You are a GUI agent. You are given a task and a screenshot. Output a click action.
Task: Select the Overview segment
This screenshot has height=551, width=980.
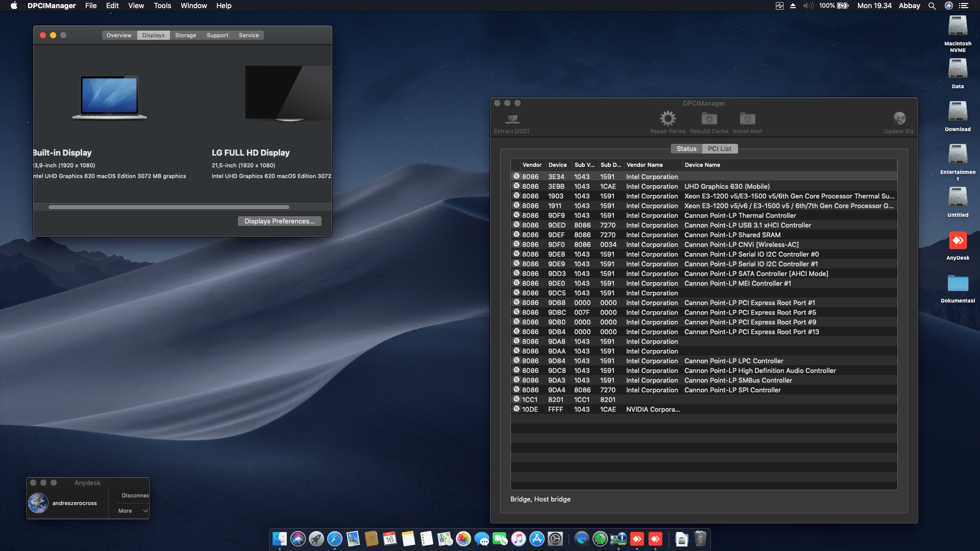119,35
